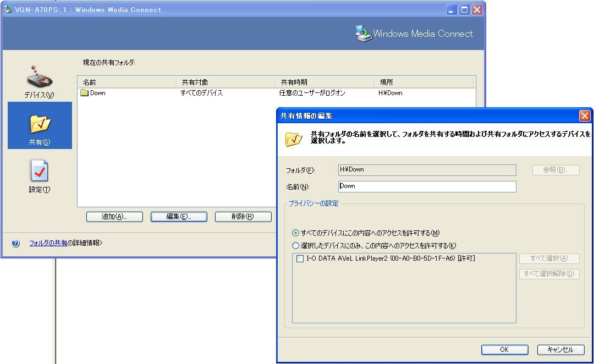Click the フォルダ field showing H:¥Down
This screenshot has height=364, width=594.
pyautogui.click(x=427, y=170)
